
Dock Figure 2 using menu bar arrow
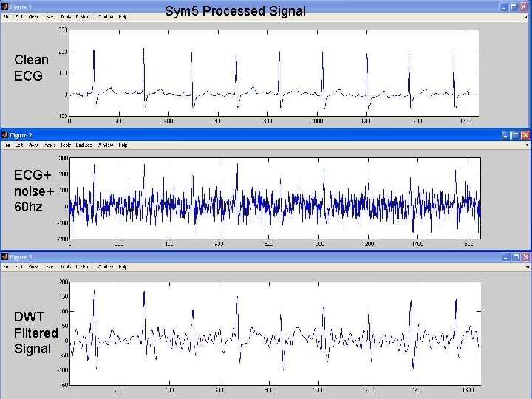point(527,146)
